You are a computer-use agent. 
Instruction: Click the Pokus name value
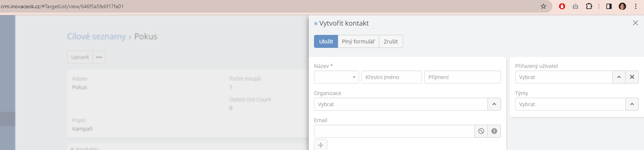click(79, 87)
